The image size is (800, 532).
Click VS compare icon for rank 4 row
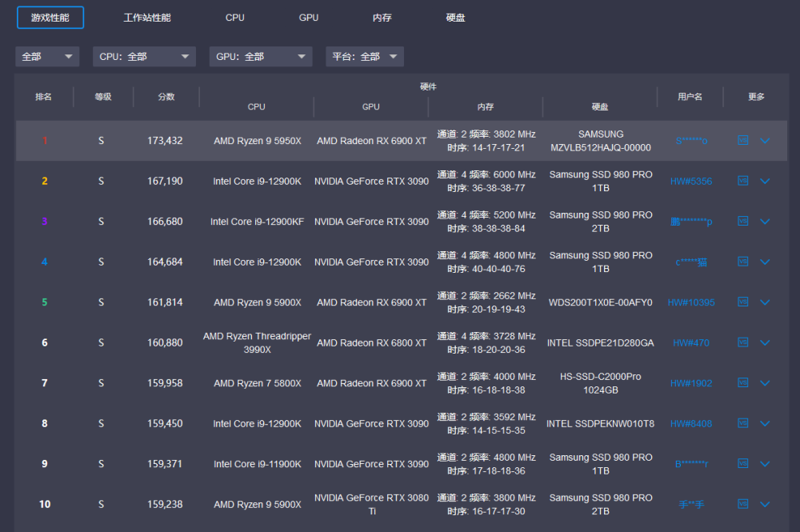(743, 262)
